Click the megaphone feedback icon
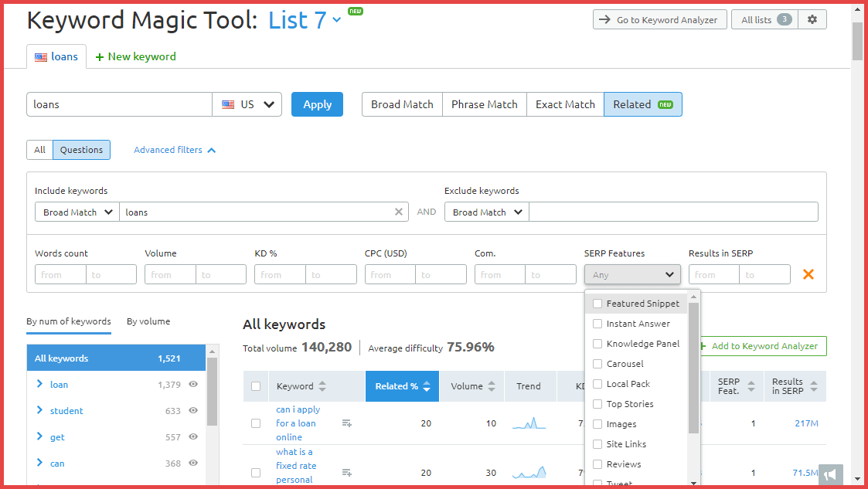Screen dimensions: 868x489 (x=830, y=474)
